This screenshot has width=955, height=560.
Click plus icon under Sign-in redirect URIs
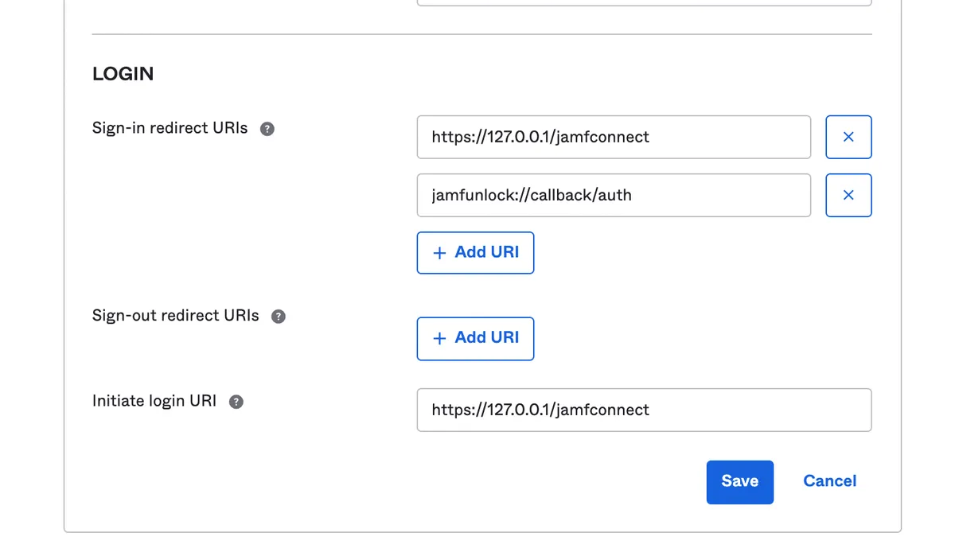tap(439, 253)
